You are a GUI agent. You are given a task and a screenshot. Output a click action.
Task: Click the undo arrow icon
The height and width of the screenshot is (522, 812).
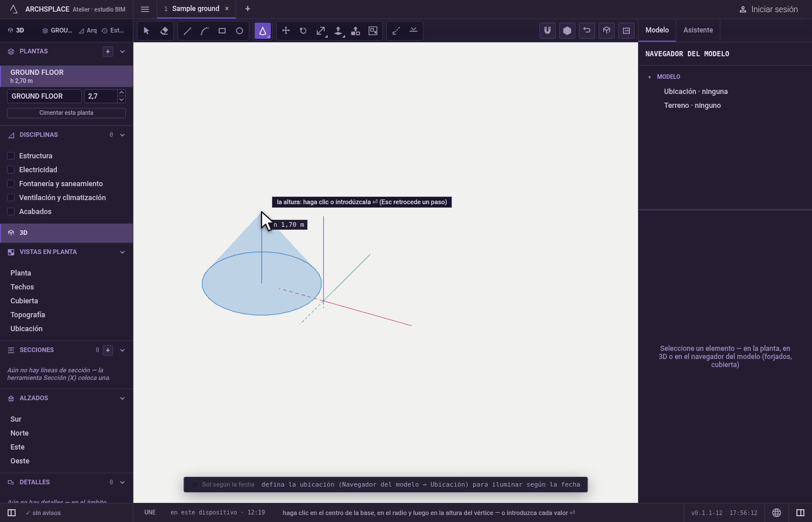tap(587, 31)
